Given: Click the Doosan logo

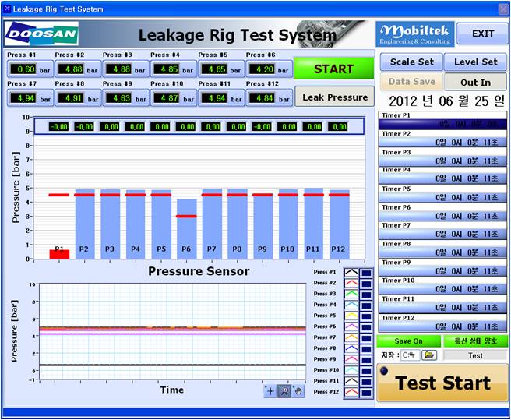Looking at the screenshot, I should (41, 34).
